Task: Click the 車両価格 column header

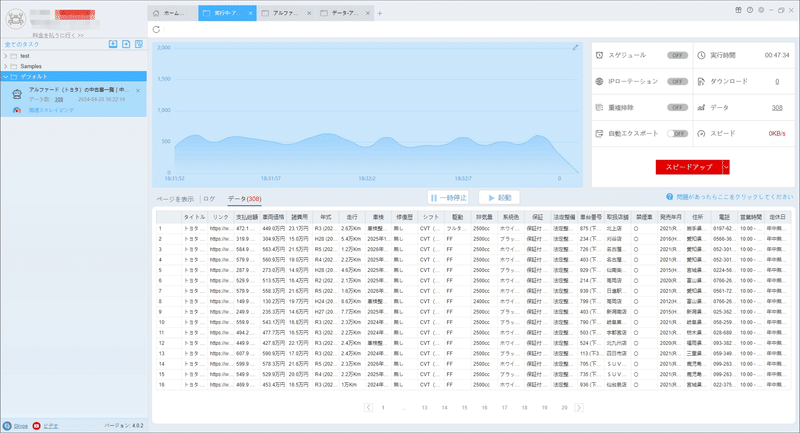Action: pos(273,217)
